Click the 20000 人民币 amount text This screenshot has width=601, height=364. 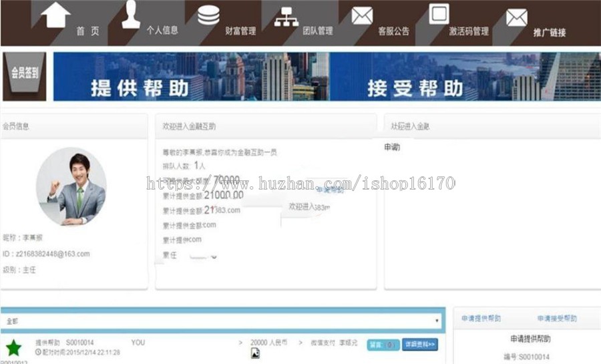[268, 342]
